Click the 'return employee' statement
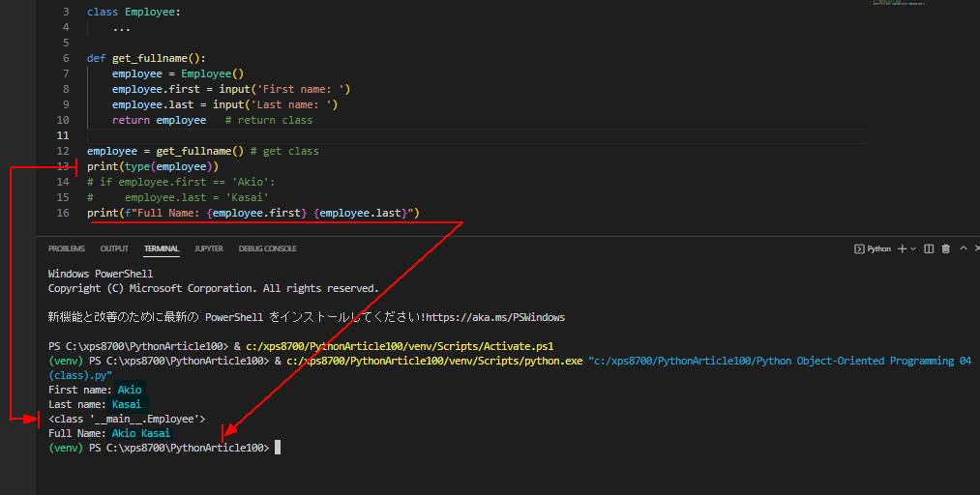 pos(159,121)
